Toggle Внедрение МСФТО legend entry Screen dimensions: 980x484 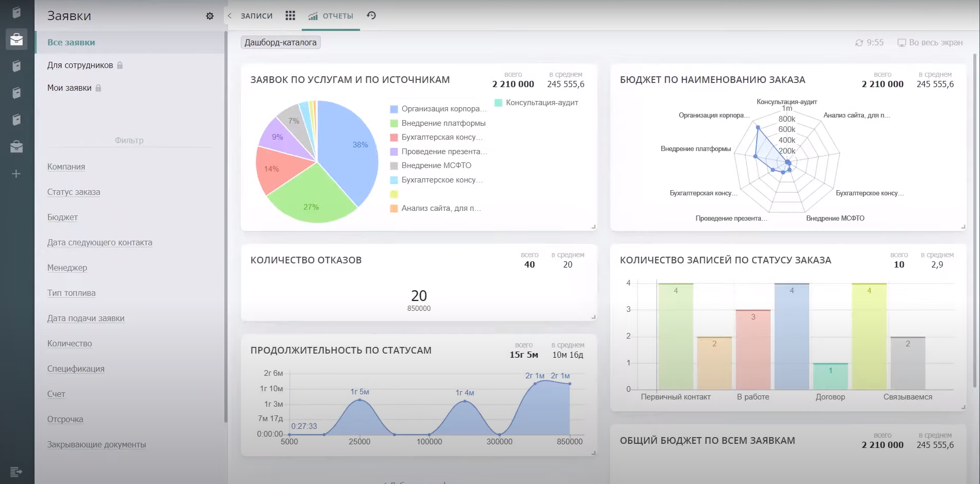(431, 165)
